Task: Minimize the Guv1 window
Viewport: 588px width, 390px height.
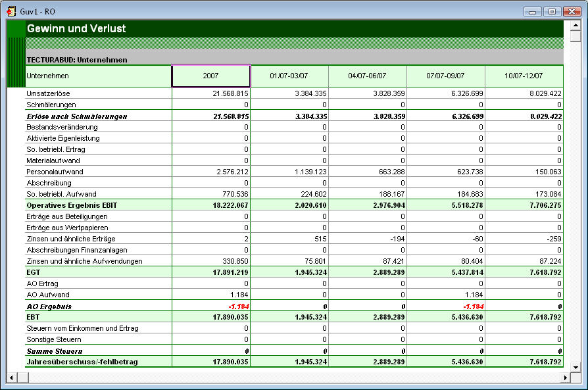Action: [533, 11]
